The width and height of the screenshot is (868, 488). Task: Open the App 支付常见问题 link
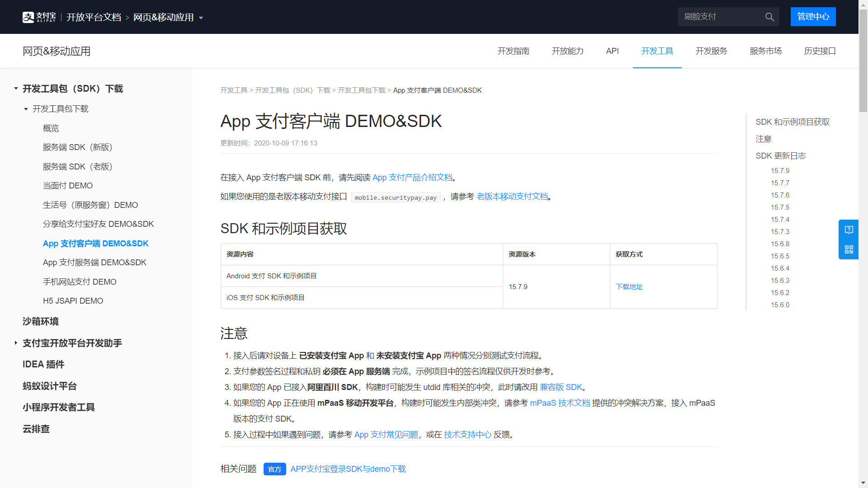coord(386,435)
